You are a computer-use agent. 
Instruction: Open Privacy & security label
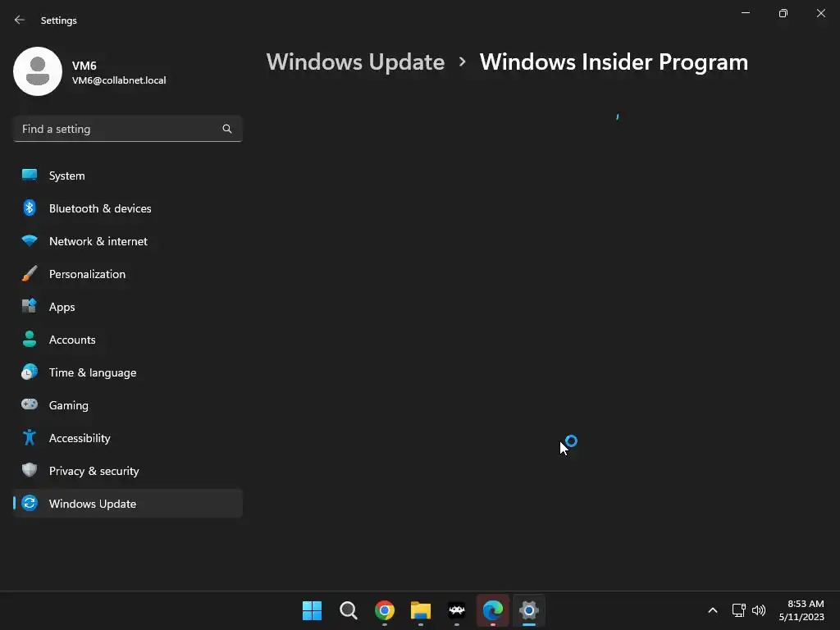point(94,471)
